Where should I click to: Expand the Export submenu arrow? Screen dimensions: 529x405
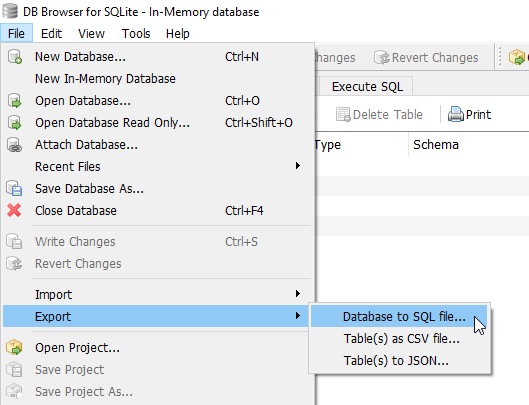298,316
